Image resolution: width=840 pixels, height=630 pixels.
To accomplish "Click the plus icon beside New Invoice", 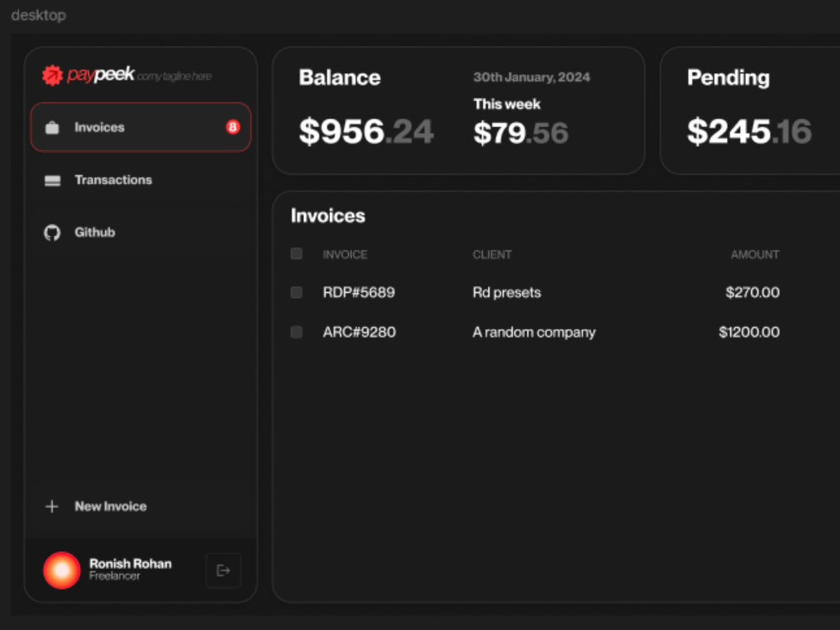I will pyautogui.click(x=52, y=507).
